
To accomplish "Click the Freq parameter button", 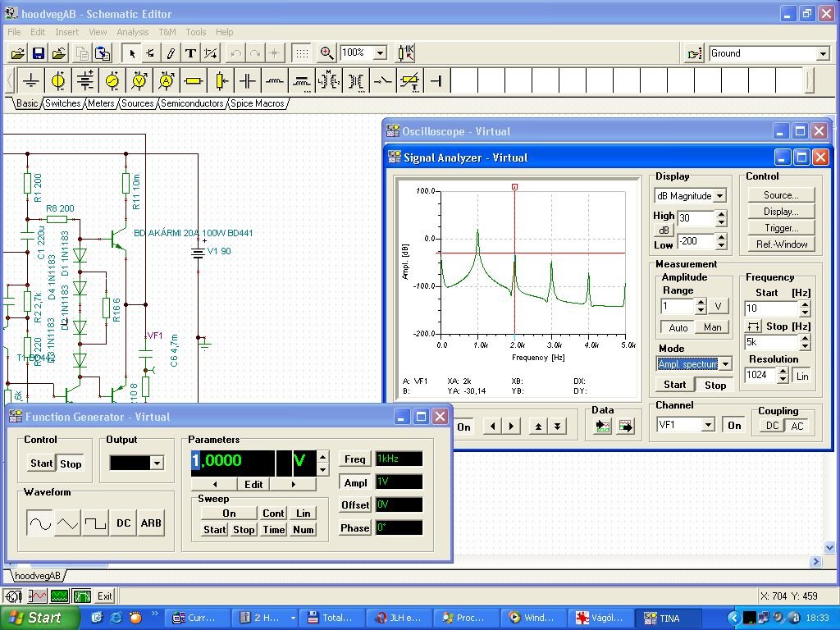I will 355,459.
